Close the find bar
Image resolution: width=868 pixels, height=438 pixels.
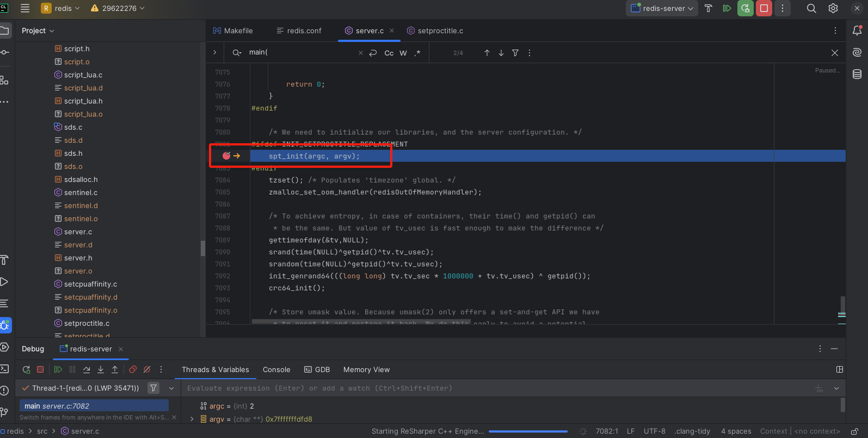pyautogui.click(x=835, y=53)
